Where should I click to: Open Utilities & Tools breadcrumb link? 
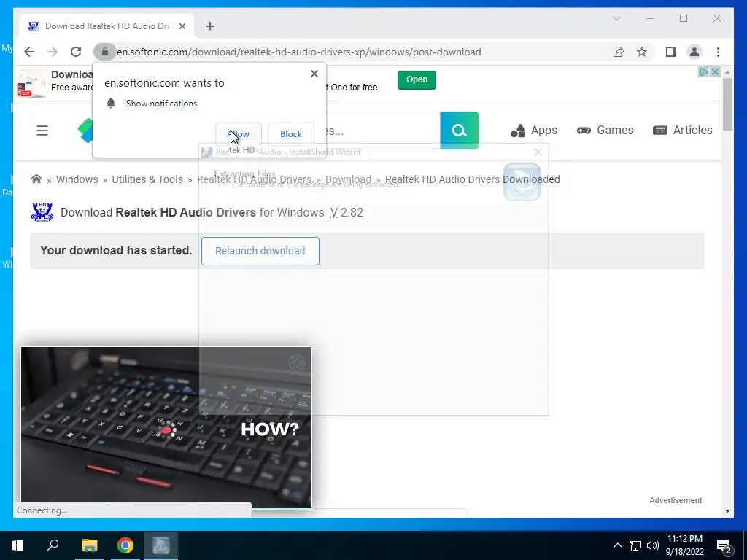point(147,179)
